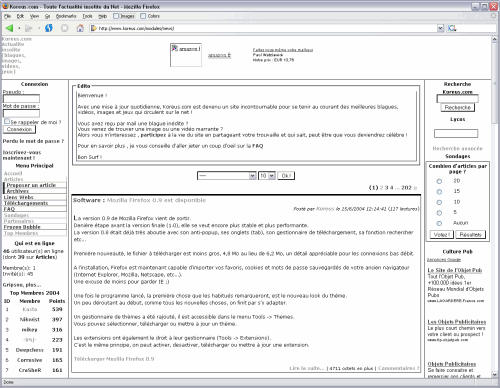The height and width of the screenshot is (388, 500).
Task: Open the File menu
Action: (x=7, y=16)
